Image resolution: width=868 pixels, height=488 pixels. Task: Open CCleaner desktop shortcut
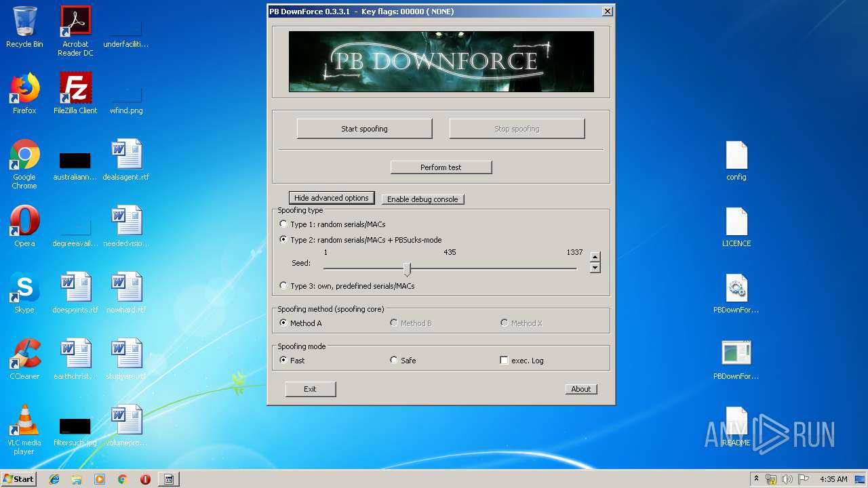(24, 359)
